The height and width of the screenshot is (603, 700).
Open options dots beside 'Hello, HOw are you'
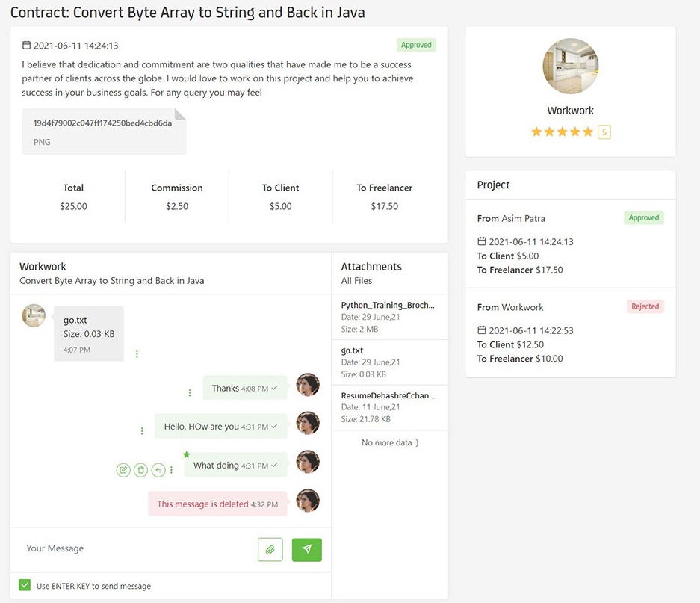tap(142, 431)
